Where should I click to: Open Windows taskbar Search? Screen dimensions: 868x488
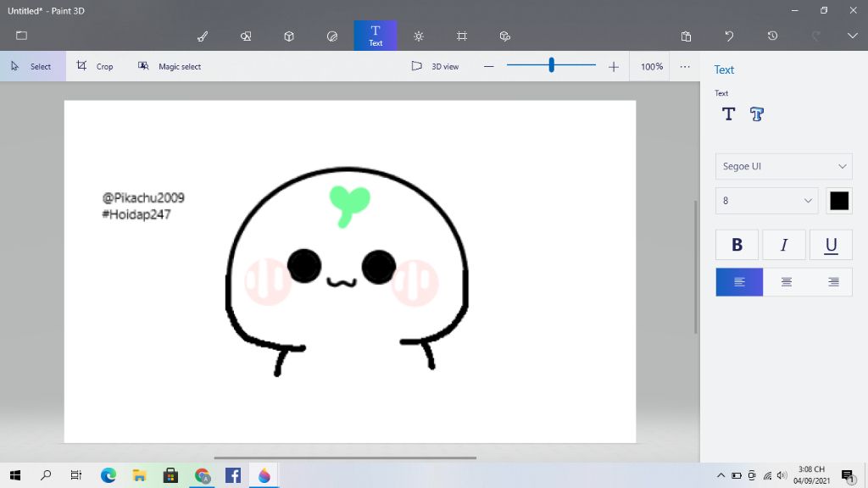(x=46, y=475)
